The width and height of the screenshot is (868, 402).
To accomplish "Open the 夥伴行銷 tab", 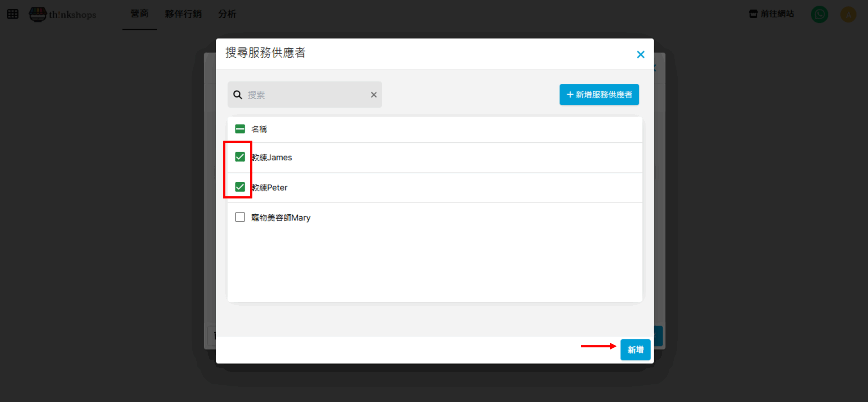I will [183, 14].
